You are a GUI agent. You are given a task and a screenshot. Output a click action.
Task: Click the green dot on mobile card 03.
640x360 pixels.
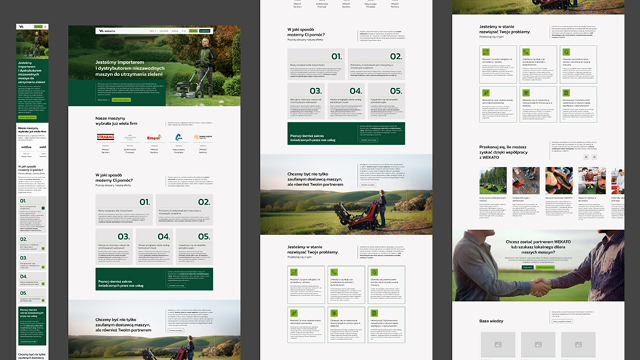(x=43, y=267)
